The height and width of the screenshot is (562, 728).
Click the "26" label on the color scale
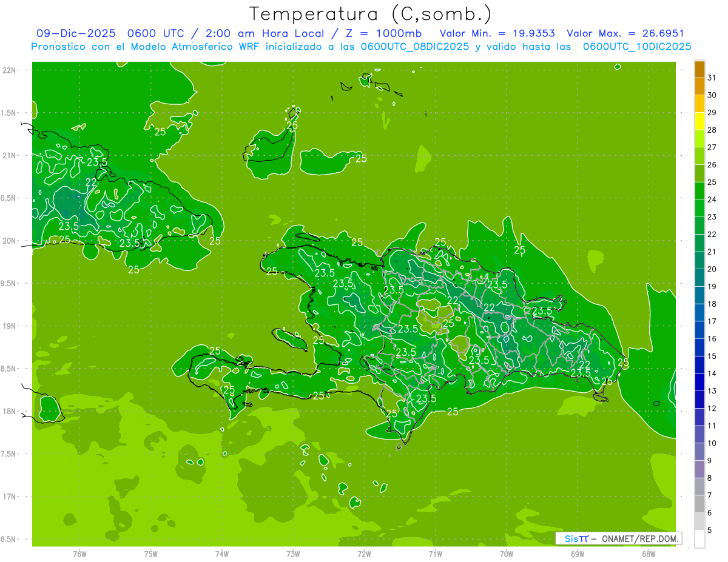pyautogui.click(x=712, y=164)
